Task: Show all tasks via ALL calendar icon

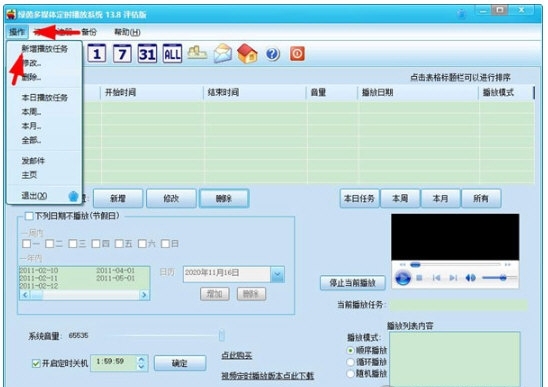Action: 172,53
